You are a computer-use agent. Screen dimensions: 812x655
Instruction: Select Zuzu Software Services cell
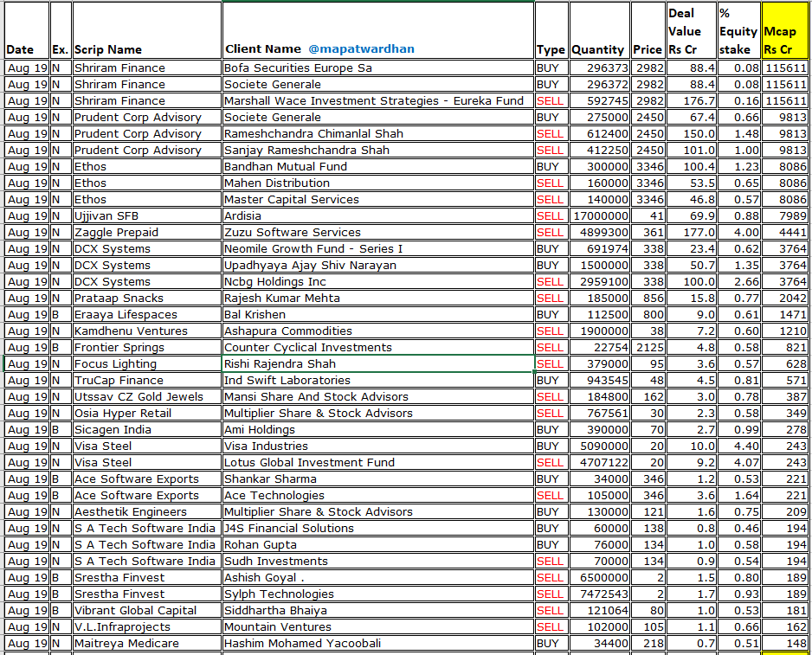(378, 233)
